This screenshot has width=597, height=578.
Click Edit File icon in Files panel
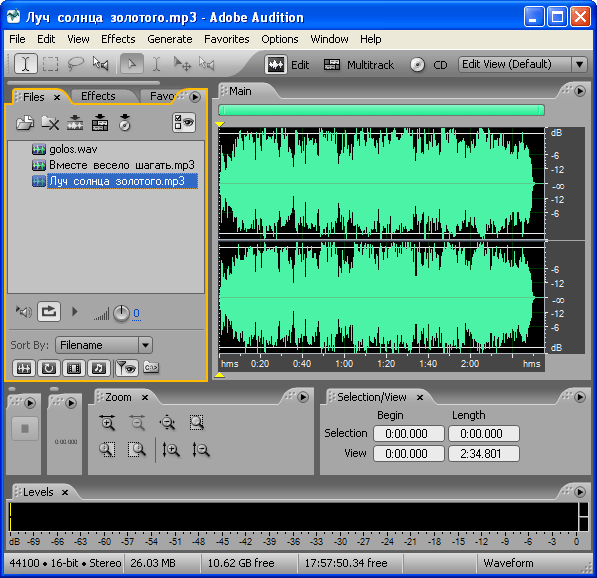point(75,123)
